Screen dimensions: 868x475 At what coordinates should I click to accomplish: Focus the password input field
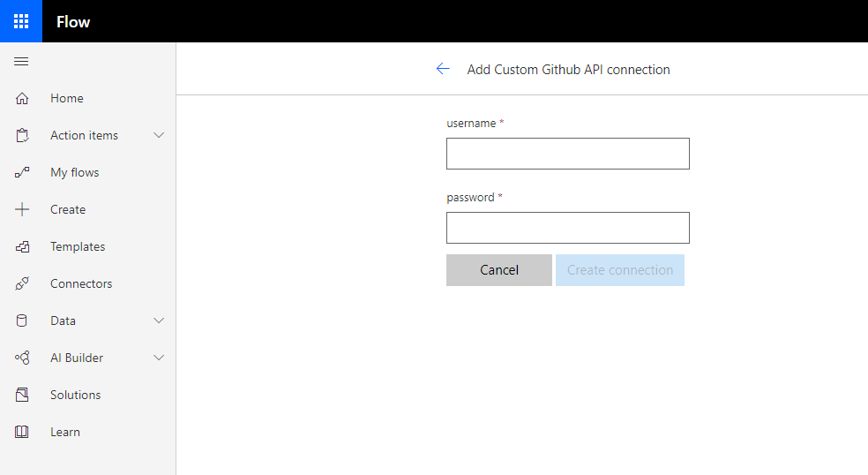tap(568, 228)
